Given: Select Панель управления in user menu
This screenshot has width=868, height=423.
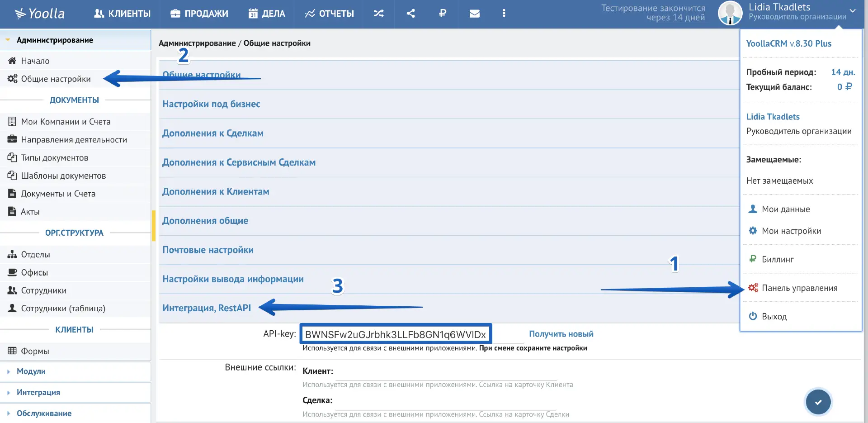Looking at the screenshot, I should [x=799, y=288].
